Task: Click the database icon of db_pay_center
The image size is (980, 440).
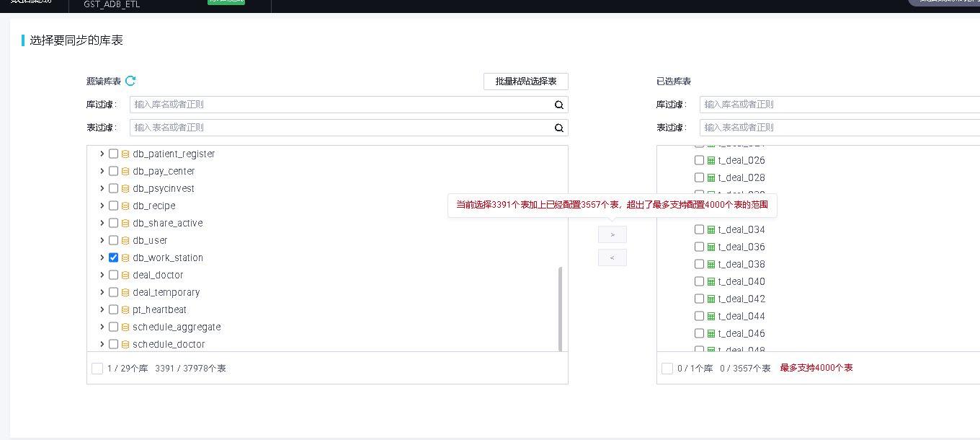Action: pos(125,171)
